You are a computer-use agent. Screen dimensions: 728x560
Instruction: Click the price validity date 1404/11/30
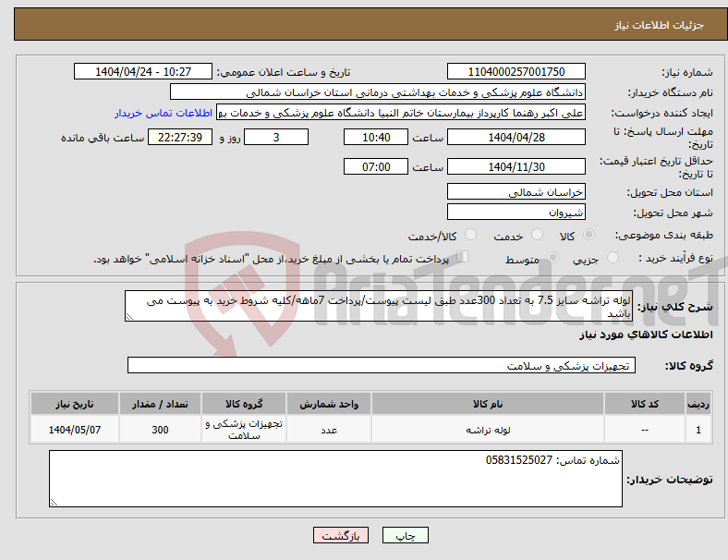(516, 166)
